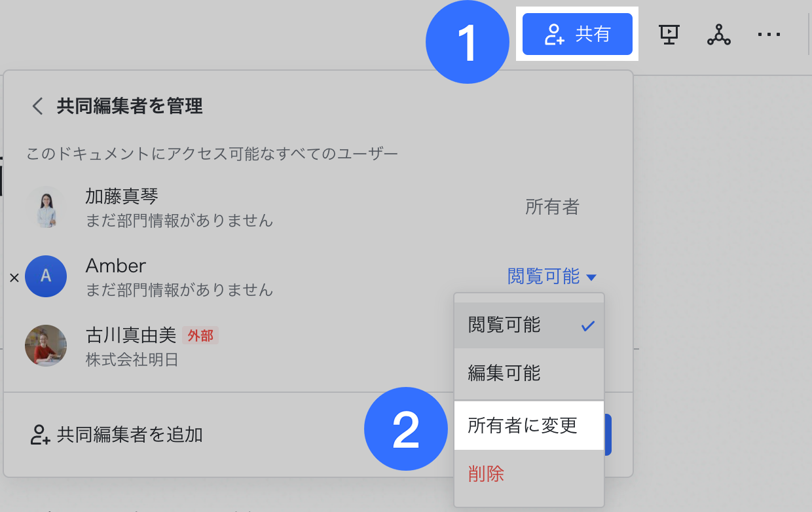Click the 所有者 role label

pyautogui.click(x=552, y=208)
